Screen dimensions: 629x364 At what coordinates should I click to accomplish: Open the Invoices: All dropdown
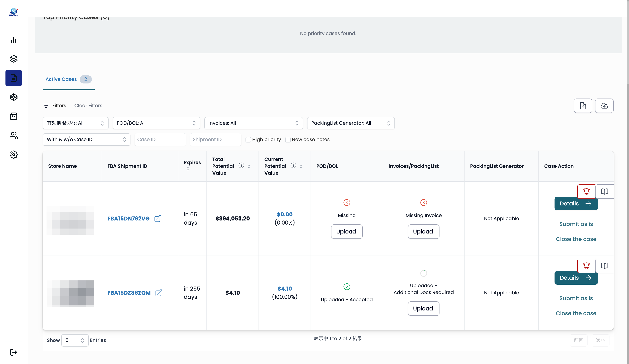coord(254,123)
